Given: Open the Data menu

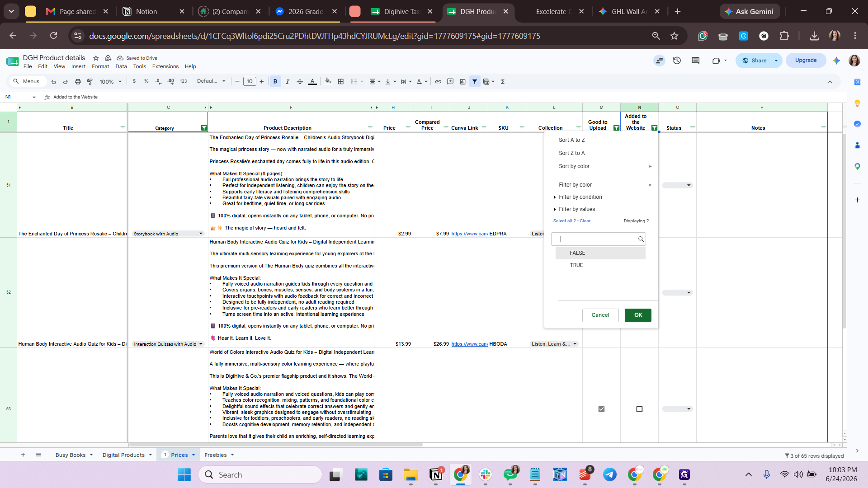Looking at the screenshot, I should point(121,66).
